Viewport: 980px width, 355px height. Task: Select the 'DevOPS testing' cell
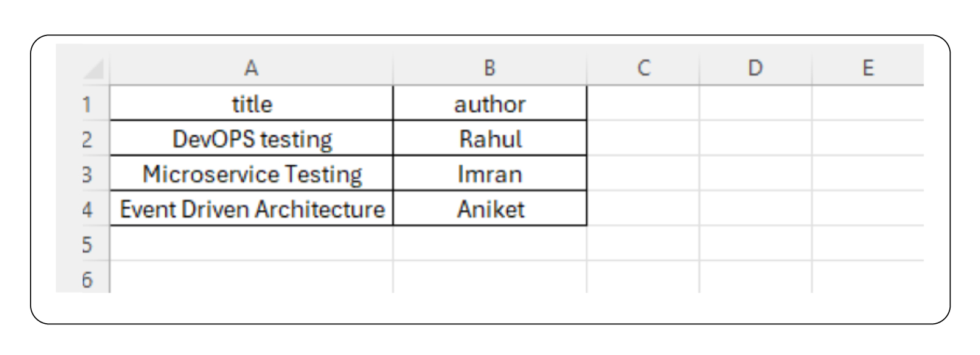pos(252,138)
